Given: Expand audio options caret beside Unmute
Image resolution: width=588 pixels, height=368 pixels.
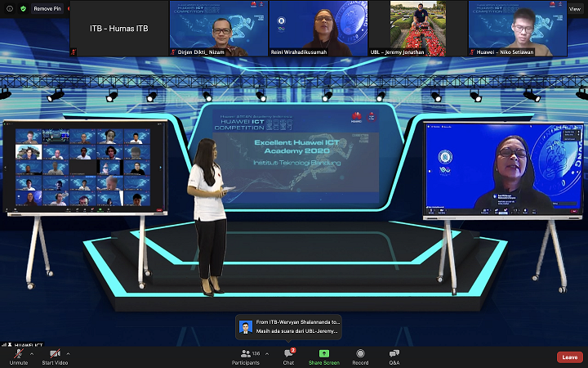Looking at the screenshot, I should coord(32,354).
